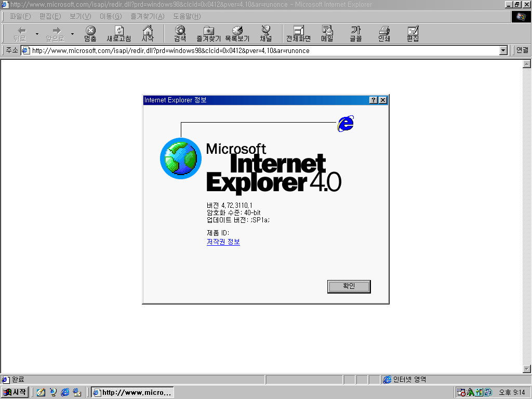Click the 완료 status bar text
532x399 pixels.
18,380
